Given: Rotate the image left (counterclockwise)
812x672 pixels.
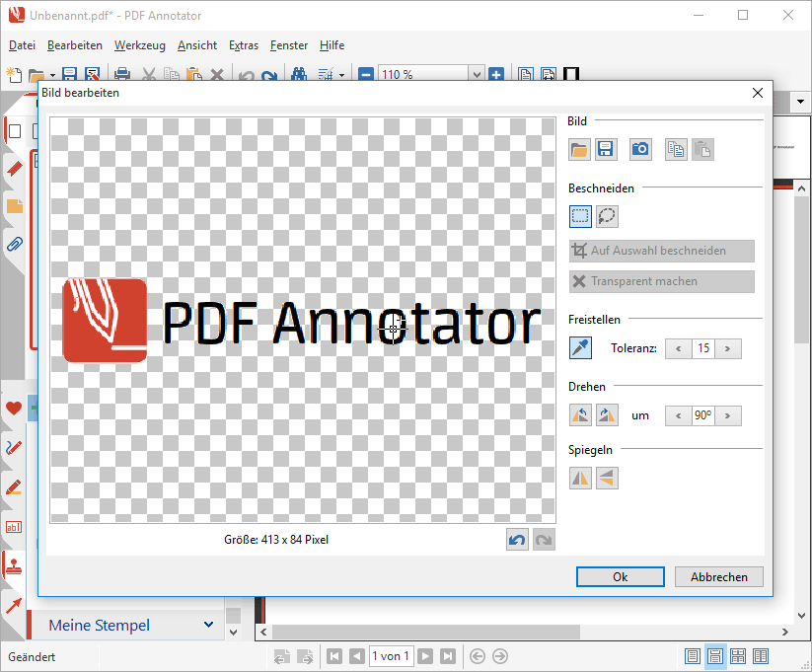Looking at the screenshot, I should click(x=580, y=415).
